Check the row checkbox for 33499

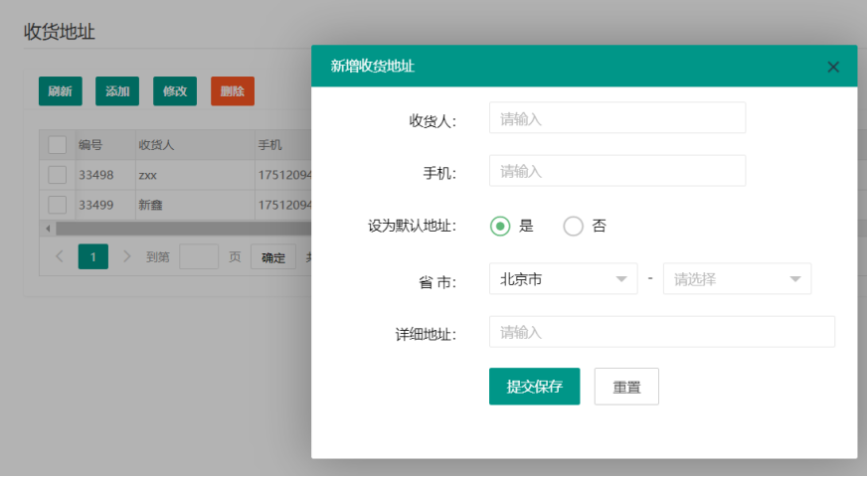click(x=58, y=205)
